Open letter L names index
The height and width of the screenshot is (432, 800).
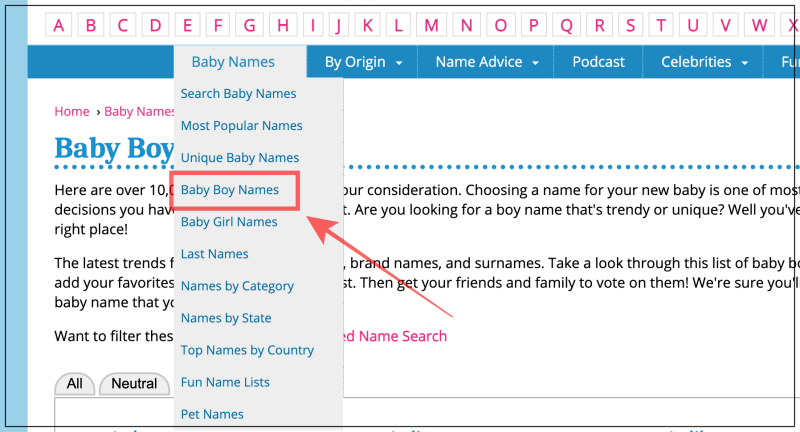[x=398, y=25]
